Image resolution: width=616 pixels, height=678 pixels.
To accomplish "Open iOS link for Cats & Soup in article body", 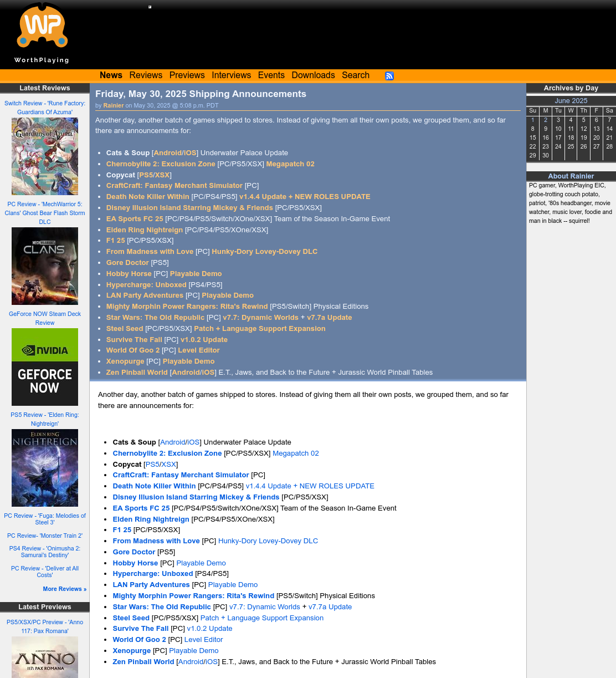I will [193, 442].
